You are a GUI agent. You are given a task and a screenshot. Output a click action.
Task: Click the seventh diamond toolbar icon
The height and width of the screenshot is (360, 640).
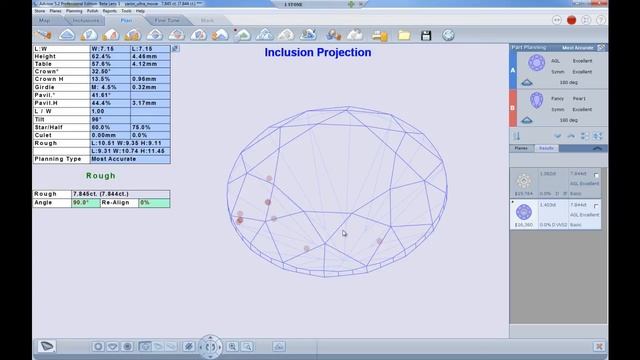coord(177,35)
